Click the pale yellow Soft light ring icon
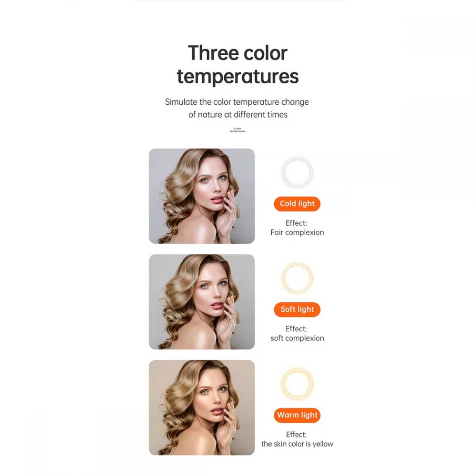Image resolution: width=476 pixels, height=476 pixels. (x=297, y=278)
